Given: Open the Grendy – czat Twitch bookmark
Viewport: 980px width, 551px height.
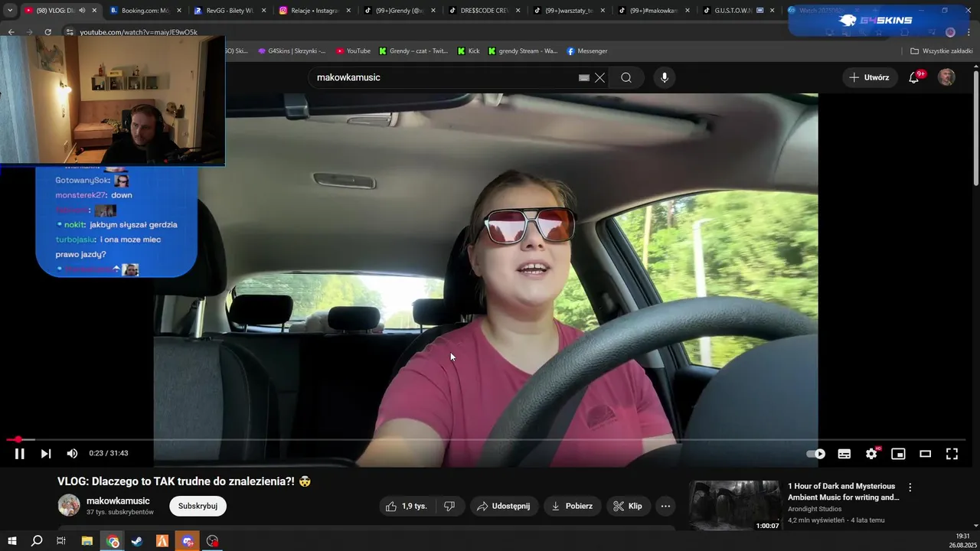Looking at the screenshot, I should pyautogui.click(x=413, y=51).
